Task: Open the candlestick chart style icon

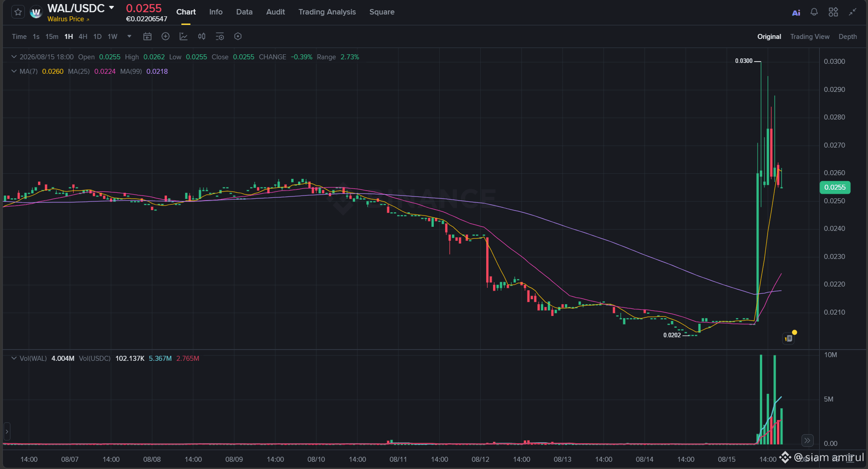Action: click(202, 37)
